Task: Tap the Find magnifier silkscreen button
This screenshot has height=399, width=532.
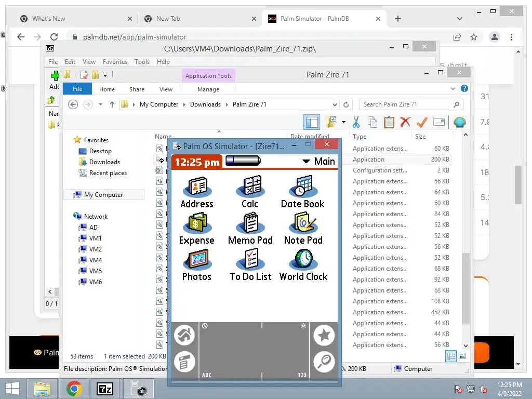Action: point(324,362)
